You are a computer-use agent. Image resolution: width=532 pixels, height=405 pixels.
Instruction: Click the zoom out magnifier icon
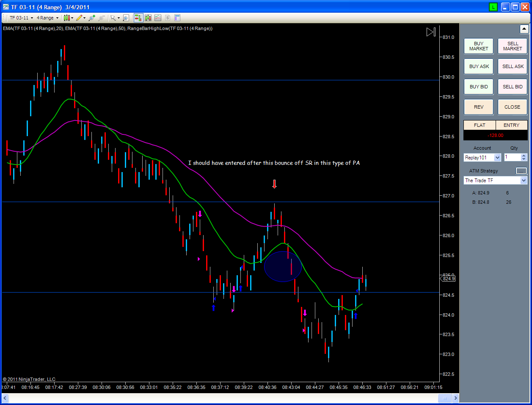102,18
